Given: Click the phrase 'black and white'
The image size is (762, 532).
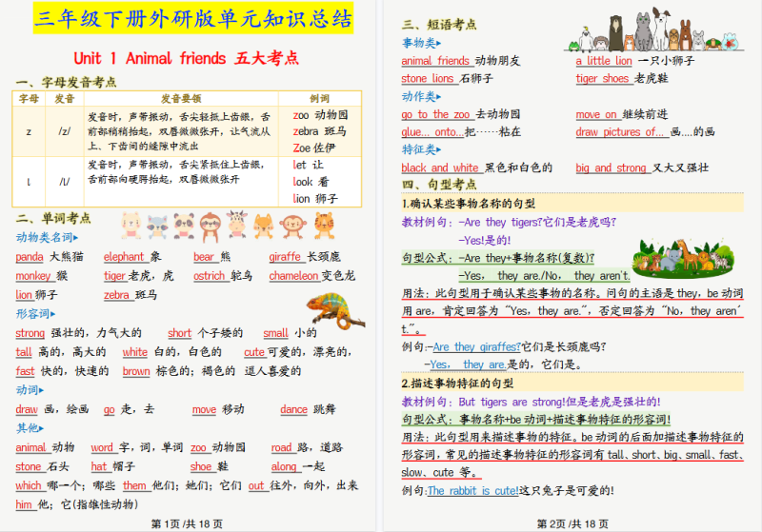Looking at the screenshot, I should point(440,167).
